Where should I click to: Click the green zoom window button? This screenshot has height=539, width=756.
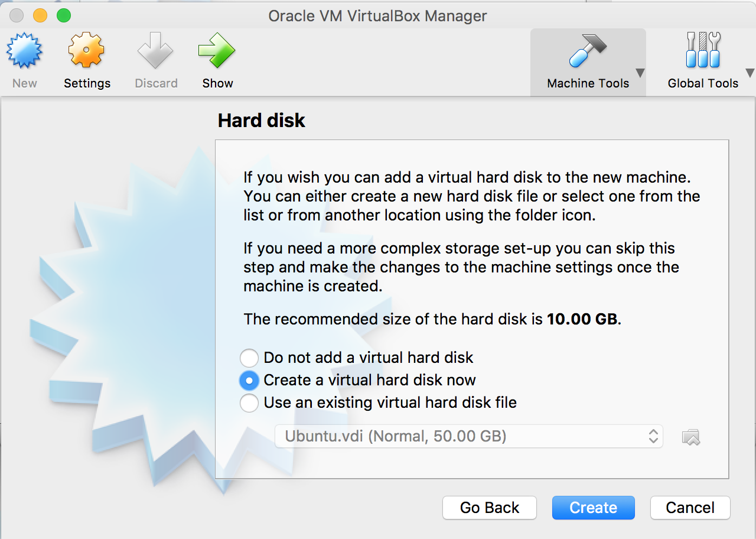point(63,15)
